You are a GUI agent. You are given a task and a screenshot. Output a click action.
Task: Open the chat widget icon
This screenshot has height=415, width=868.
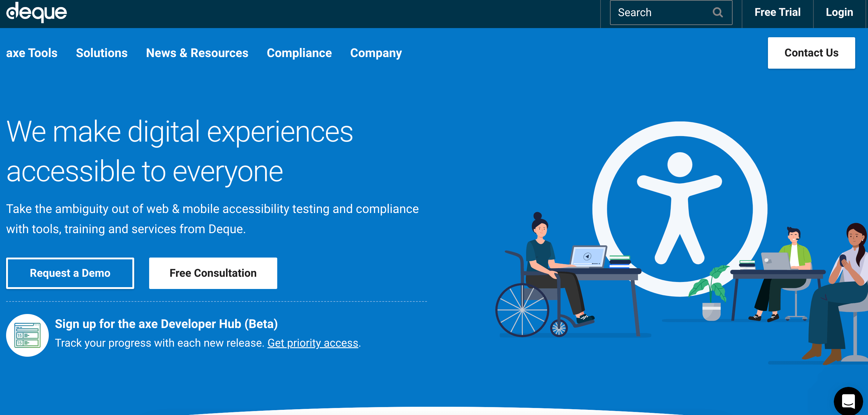pos(848,401)
